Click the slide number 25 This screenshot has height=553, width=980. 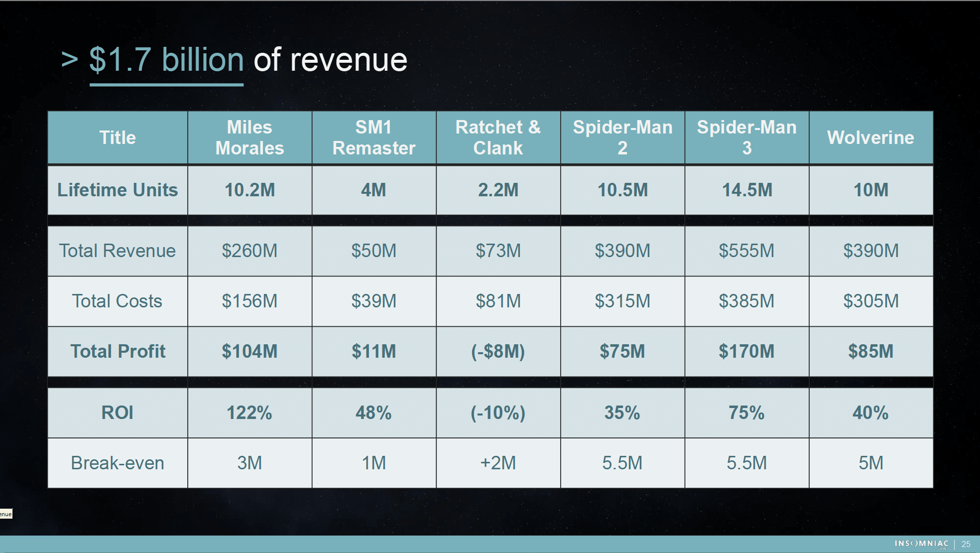(966, 544)
